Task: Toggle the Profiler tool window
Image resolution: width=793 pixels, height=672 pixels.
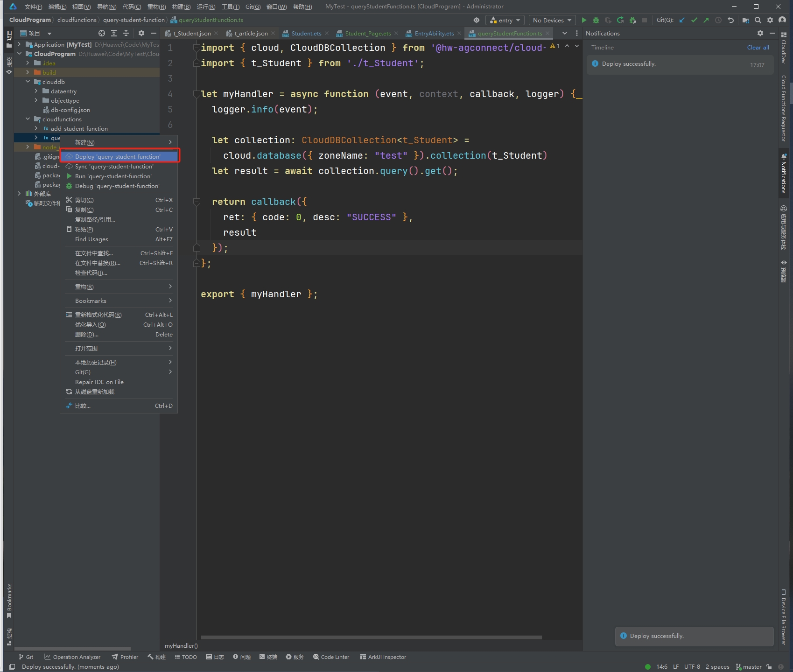Action: (125, 657)
